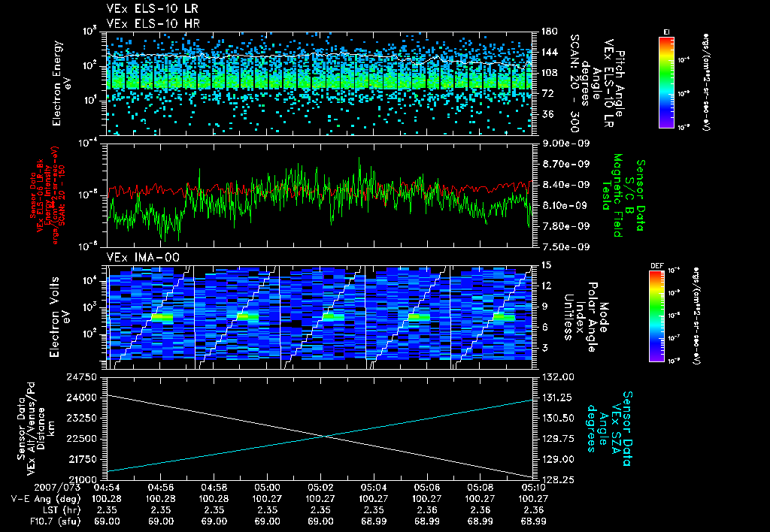Click V-E Ang value 100.28 under 04:54
The height and width of the screenshot is (532, 770).
pos(107,499)
